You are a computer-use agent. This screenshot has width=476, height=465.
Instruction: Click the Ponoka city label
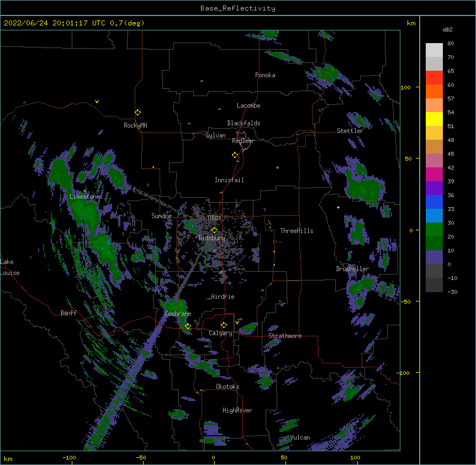(265, 75)
